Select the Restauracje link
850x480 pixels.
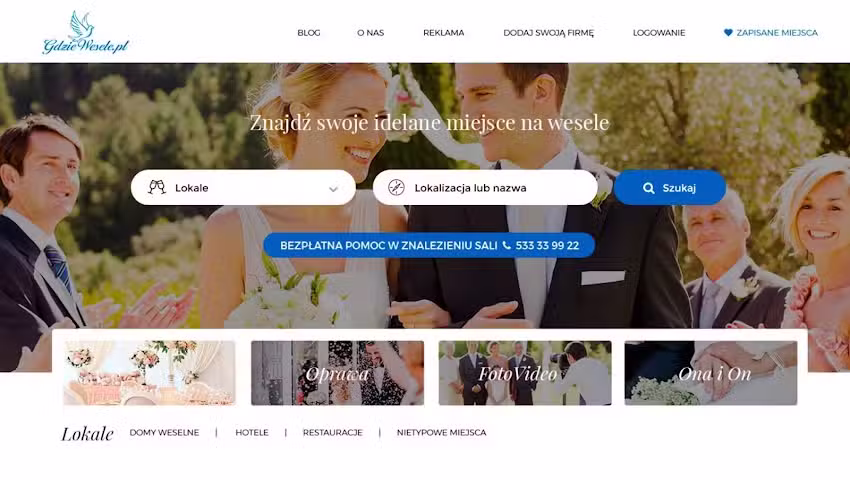tap(332, 432)
